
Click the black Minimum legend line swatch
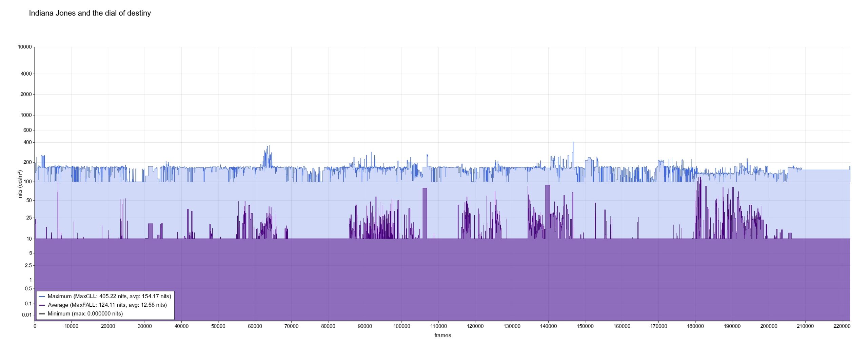tap(42, 314)
